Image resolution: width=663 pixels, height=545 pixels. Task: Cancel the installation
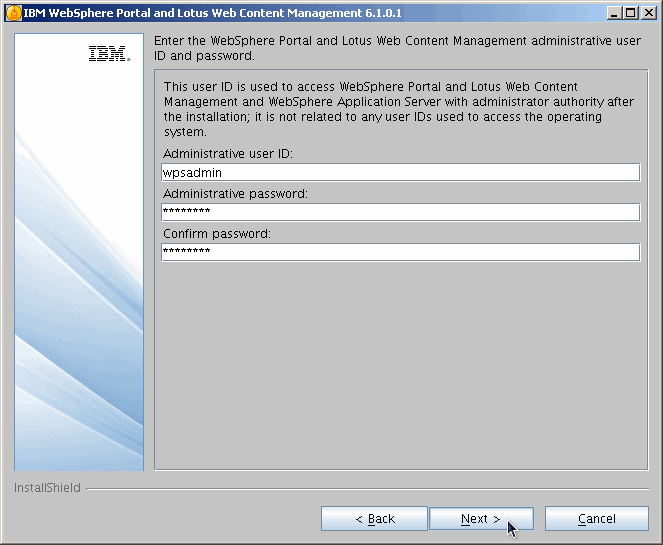tap(596, 519)
